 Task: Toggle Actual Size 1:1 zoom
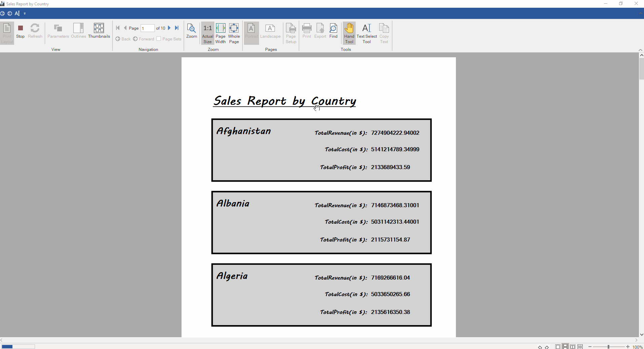[x=208, y=33]
